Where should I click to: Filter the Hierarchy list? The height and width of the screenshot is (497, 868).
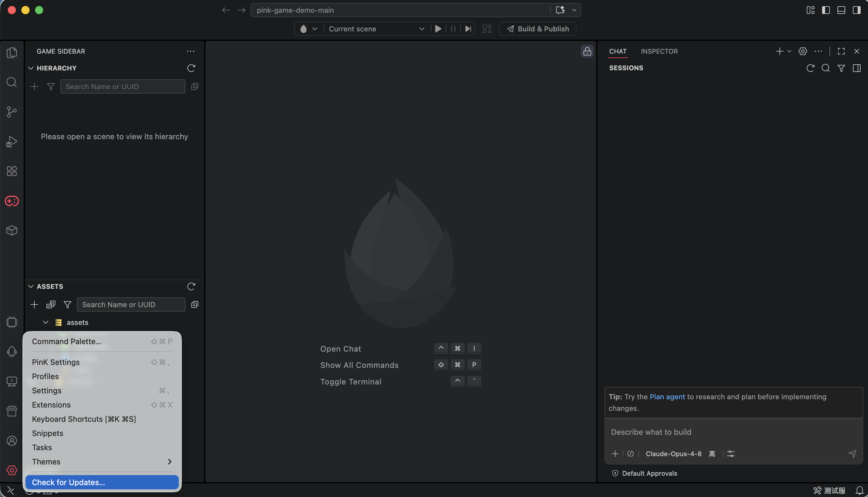51,86
